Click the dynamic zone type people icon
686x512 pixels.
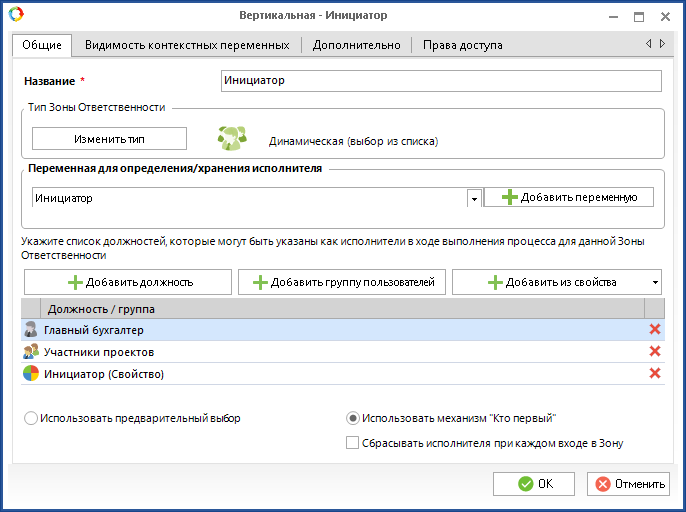click(232, 138)
